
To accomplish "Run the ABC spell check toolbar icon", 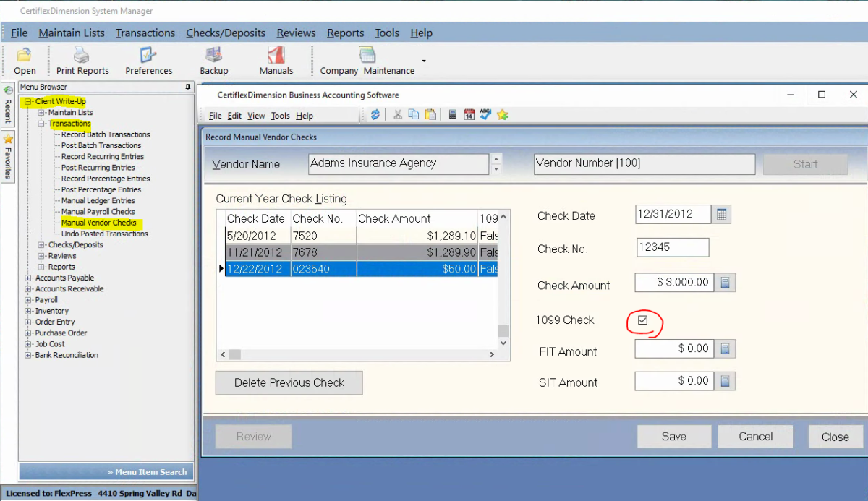I will pos(485,114).
